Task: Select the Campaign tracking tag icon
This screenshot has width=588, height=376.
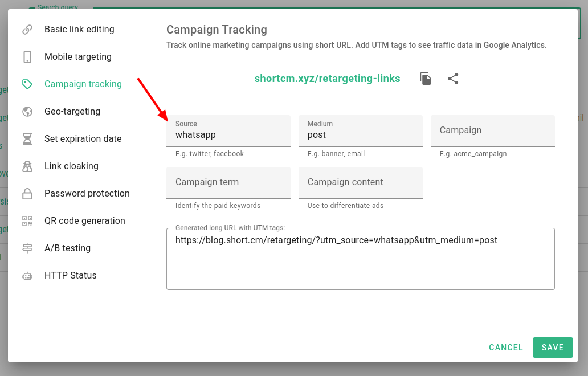Action: (27, 84)
